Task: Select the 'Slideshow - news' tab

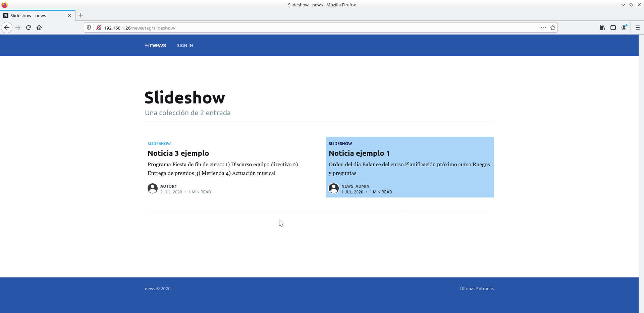Action: point(34,15)
